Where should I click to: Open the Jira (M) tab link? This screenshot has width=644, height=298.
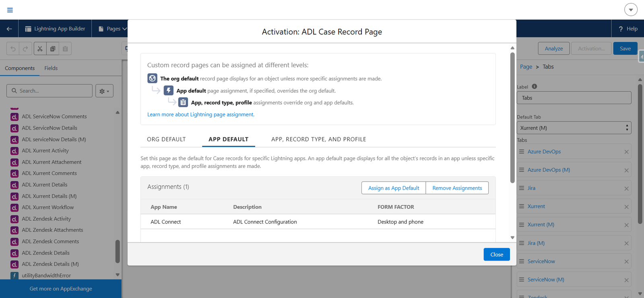(536, 243)
